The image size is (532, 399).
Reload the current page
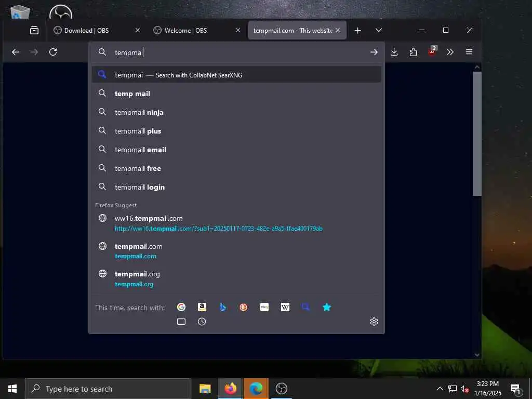[53, 52]
